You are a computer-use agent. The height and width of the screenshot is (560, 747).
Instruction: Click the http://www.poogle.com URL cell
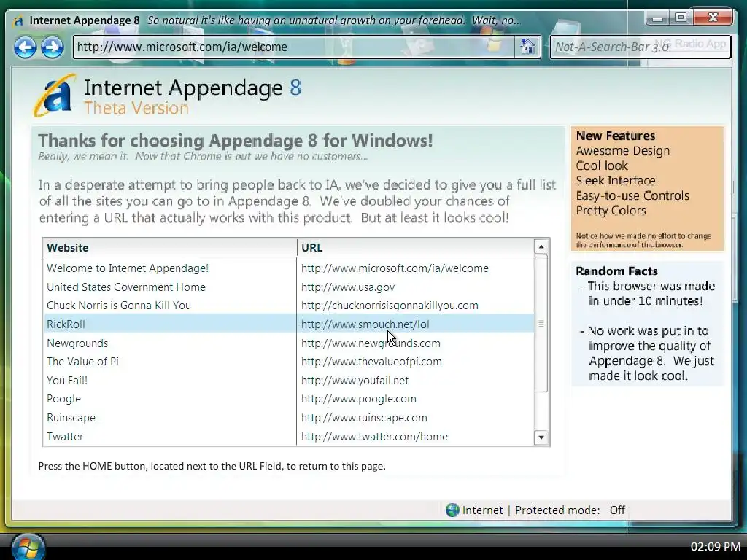pos(359,399)
